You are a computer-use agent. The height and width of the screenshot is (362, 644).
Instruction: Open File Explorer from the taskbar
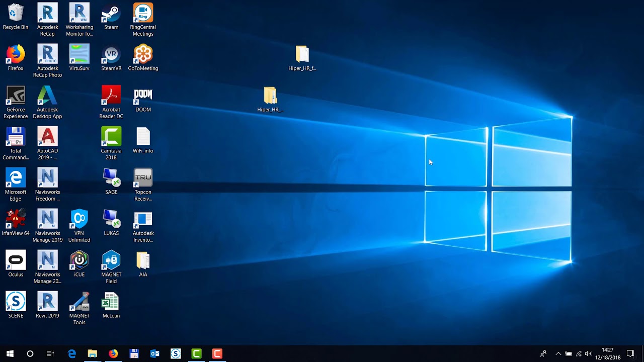pos(92,354)
